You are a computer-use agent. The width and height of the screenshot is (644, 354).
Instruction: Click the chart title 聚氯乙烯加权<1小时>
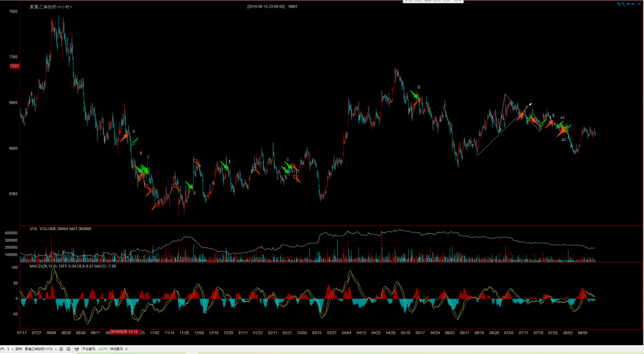point(51,6)
